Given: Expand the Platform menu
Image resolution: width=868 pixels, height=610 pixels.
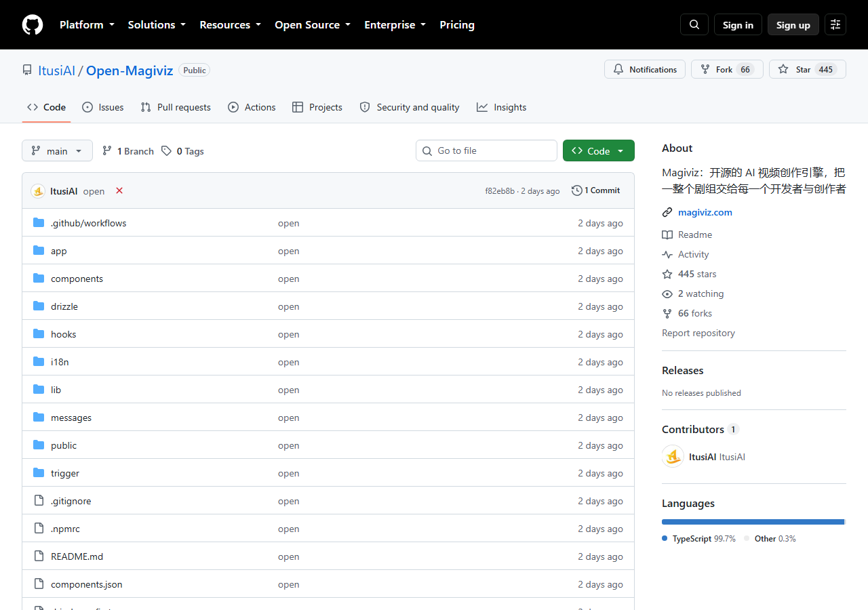Looking at the screenshot, I should (87, 25).
